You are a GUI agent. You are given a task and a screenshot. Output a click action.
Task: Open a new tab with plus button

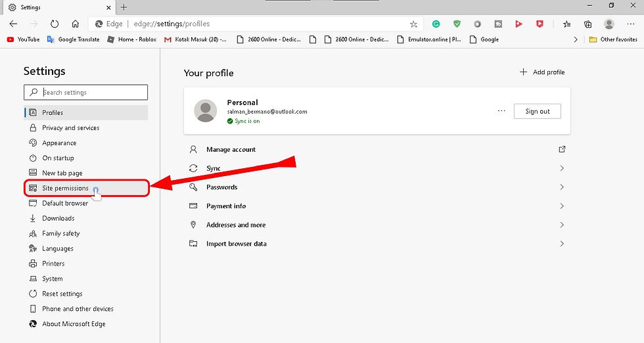click(x=124, y=7)
